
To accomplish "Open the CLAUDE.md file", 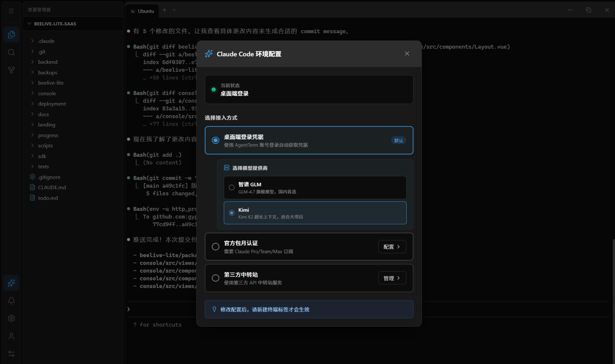I will (73, 187).
